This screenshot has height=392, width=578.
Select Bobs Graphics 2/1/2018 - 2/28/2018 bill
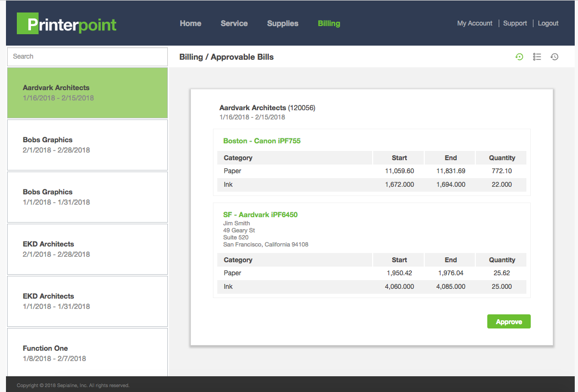pyautogui.click(x=87, y=145)
